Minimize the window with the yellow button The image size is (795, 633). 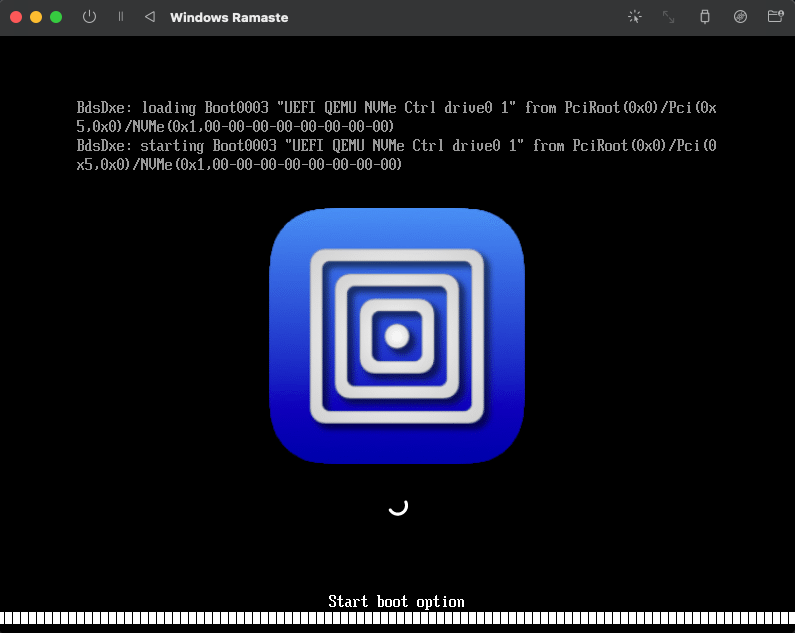click(36, 17)
